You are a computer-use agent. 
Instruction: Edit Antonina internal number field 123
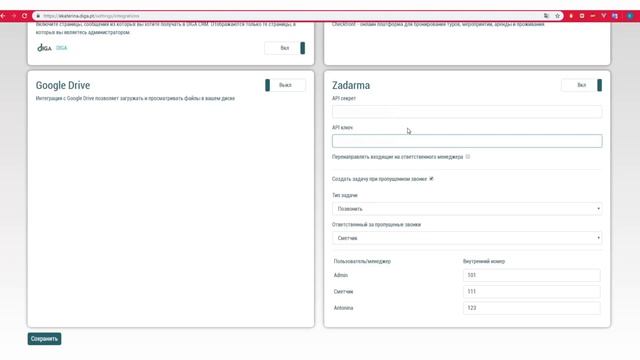coord(531,308)
